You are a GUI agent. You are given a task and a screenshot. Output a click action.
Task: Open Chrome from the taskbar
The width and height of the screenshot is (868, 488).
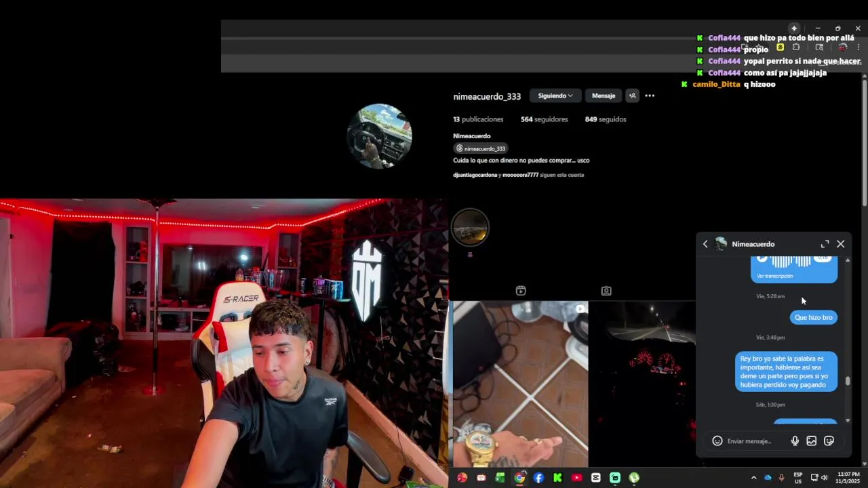coord(519,478)
